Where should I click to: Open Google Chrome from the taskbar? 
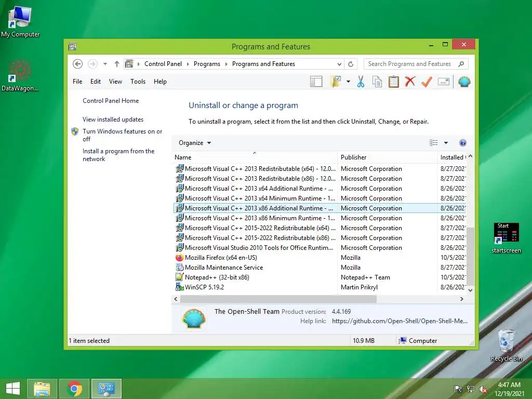point(74,389)
